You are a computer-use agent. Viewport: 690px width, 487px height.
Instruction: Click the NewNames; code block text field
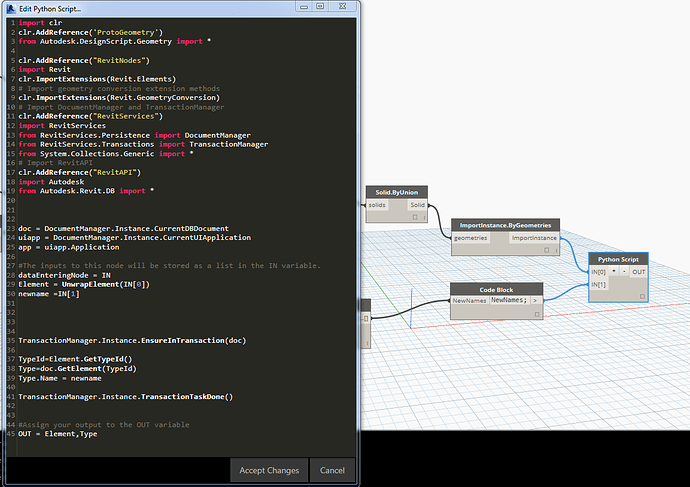click(508, 299)
